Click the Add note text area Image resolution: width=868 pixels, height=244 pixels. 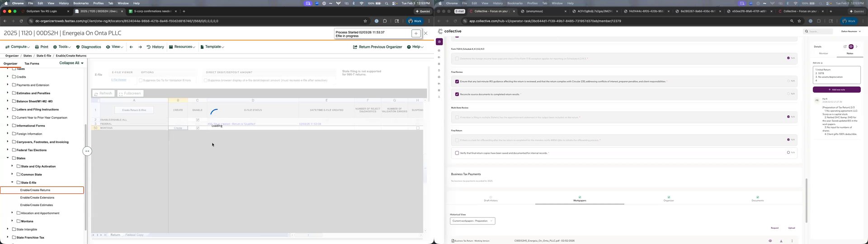[x=836, y=75]
